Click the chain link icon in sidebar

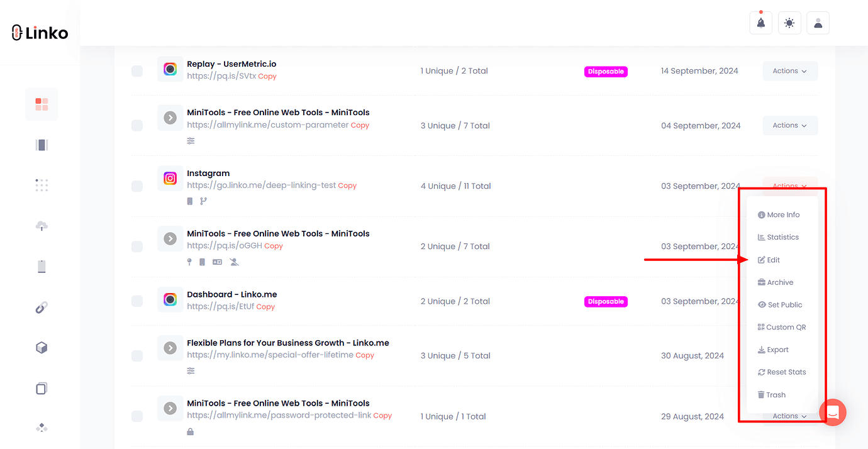(42, 308)
